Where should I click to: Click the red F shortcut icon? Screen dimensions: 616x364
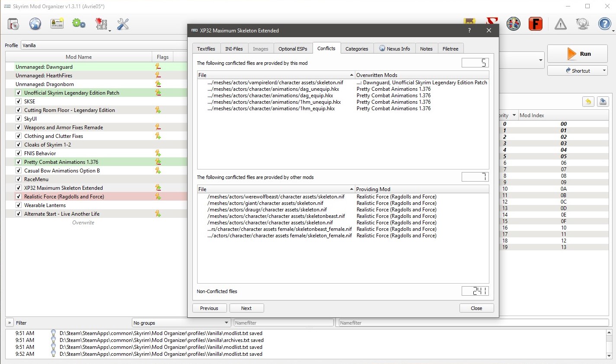click(x=536, y=24)
